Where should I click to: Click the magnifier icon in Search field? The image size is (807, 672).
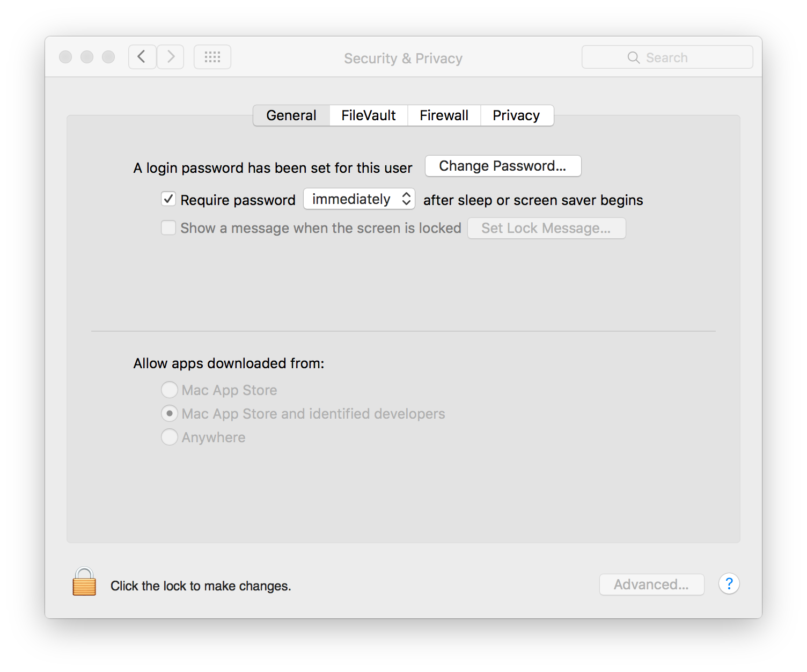[x=634, y=57]
